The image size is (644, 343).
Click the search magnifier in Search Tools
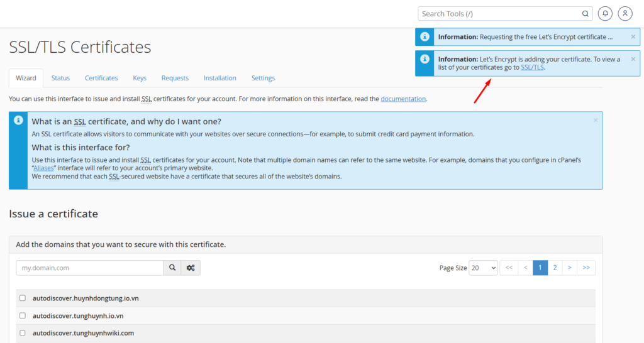coord(585,14)
